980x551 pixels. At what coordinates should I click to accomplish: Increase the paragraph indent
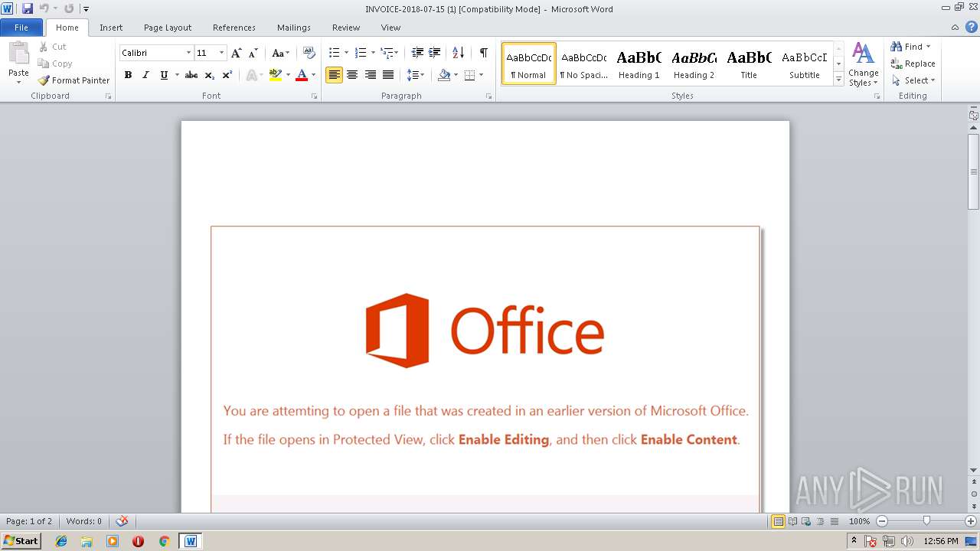pyautogui.click(x=434, y=53)
